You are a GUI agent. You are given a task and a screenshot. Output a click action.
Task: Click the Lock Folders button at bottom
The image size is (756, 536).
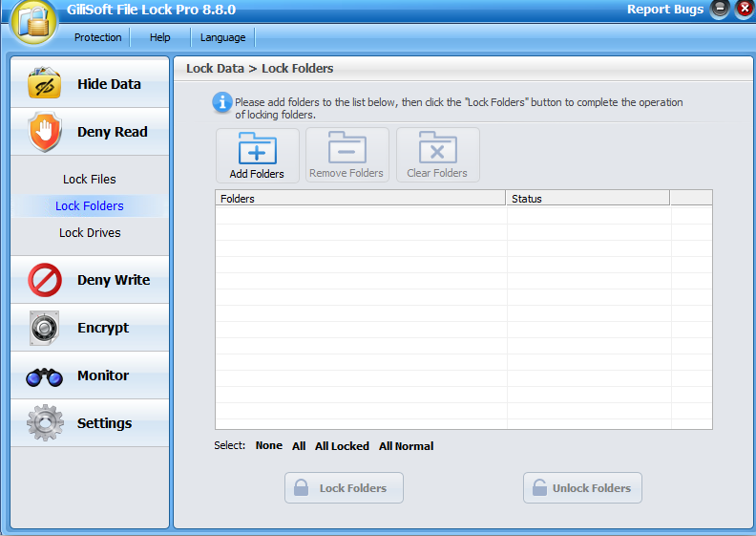point(344,488)
